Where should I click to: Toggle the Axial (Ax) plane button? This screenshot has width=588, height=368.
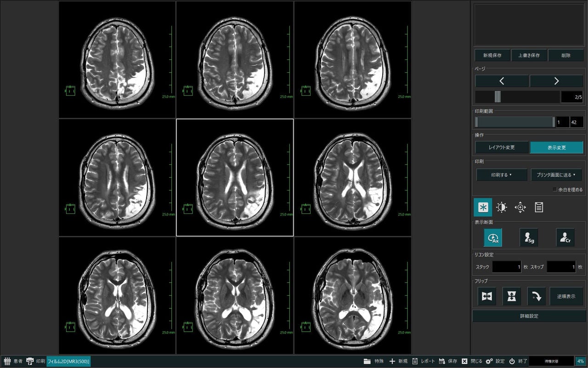492,237
